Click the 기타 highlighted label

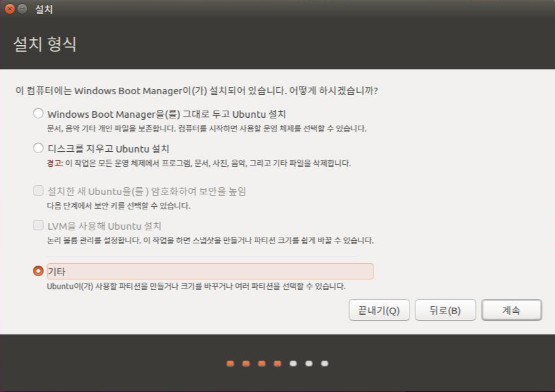[x=210, y=272]
